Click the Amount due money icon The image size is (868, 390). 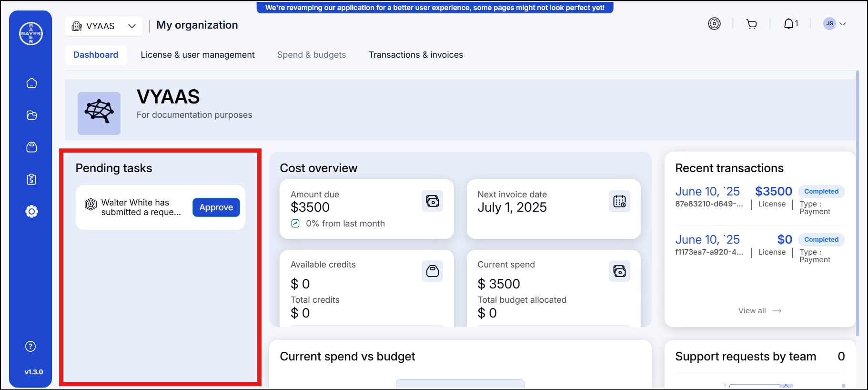(x=433, y=201)
